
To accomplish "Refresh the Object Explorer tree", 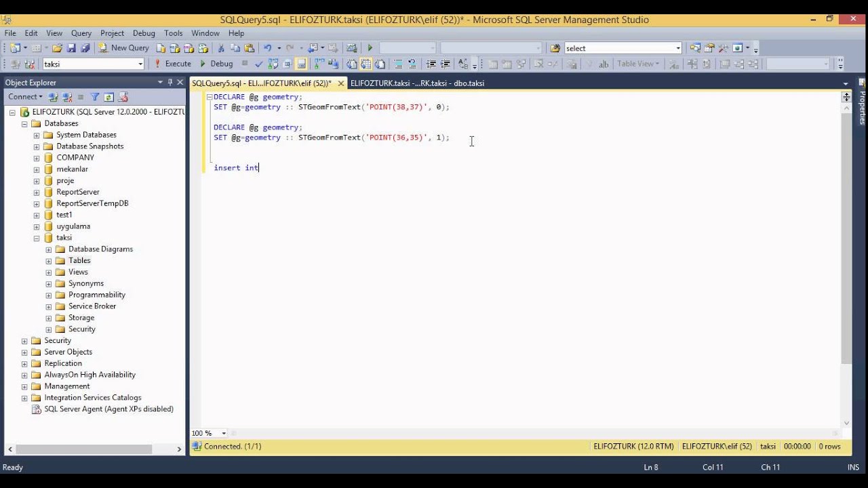I will [108, 97].
